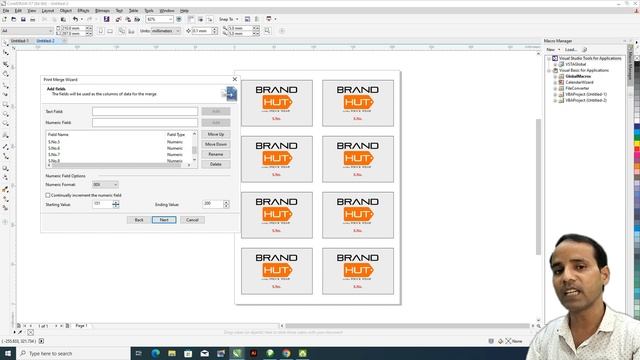Click the Move Up button

pos(216,134)
